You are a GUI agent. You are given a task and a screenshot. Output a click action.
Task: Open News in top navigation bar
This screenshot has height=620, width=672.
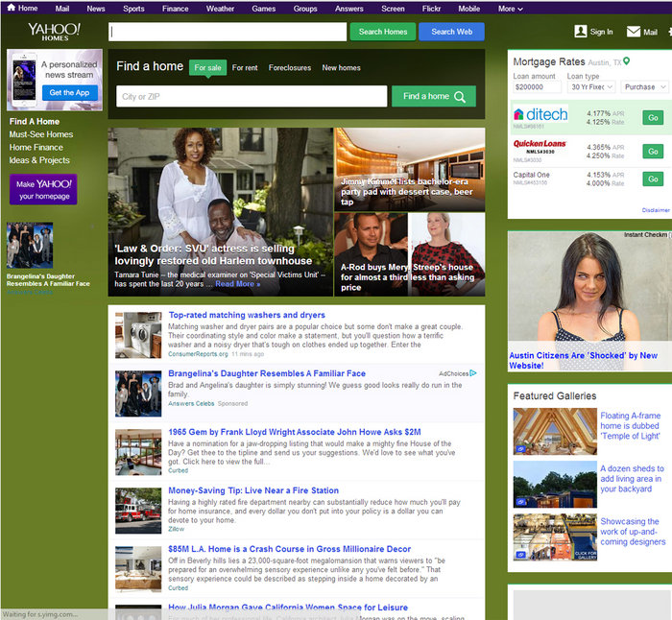96,9
